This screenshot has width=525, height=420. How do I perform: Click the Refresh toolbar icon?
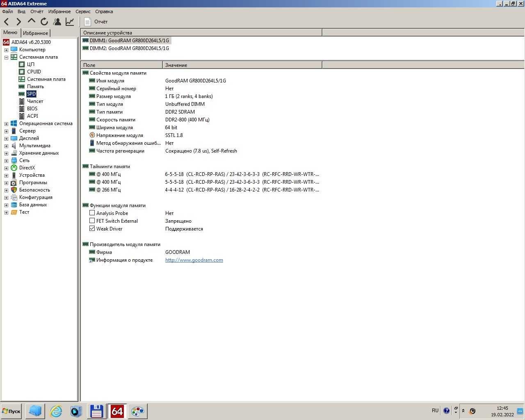44,22
